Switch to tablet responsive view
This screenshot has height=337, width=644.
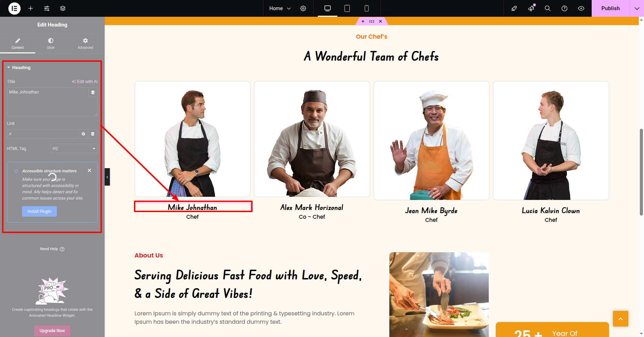coord(347,8)
